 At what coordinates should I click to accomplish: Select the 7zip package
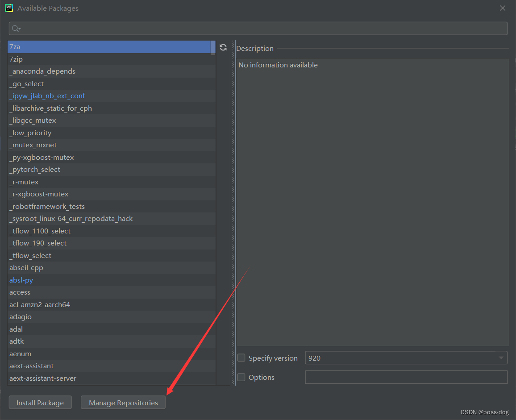point(16,59)
